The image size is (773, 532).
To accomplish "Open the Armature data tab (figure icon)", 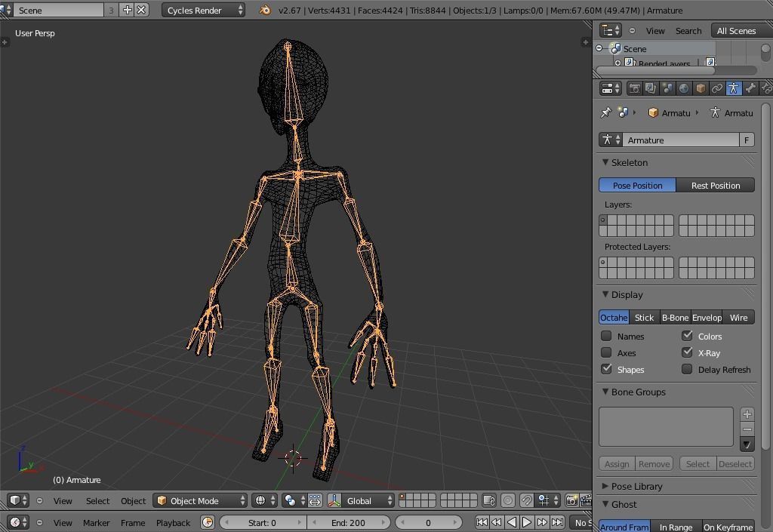I will [734, 88].
